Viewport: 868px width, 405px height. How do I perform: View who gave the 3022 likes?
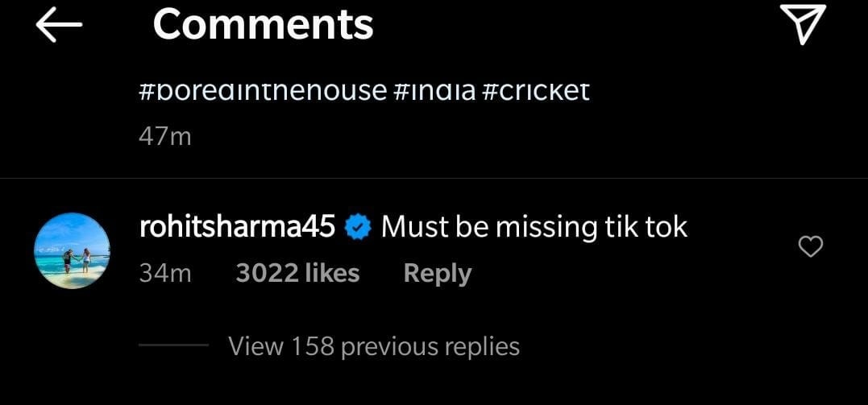pos(297,274)
